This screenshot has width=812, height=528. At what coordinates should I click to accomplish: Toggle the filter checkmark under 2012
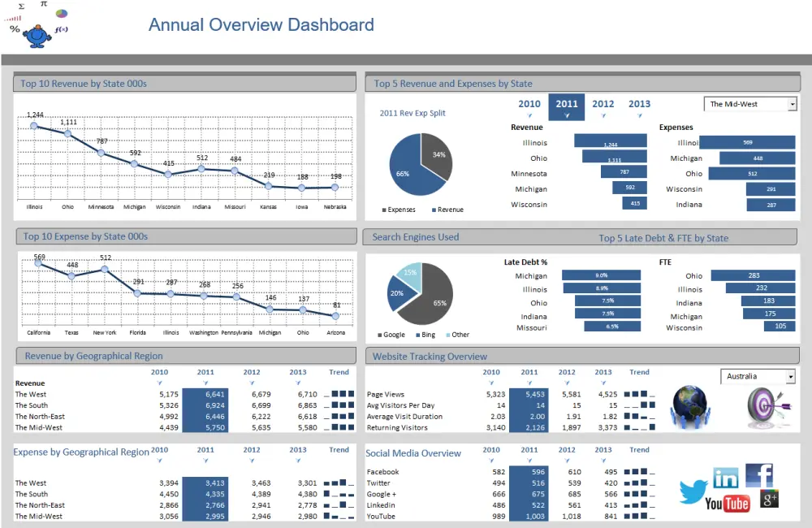click(603, 115)
